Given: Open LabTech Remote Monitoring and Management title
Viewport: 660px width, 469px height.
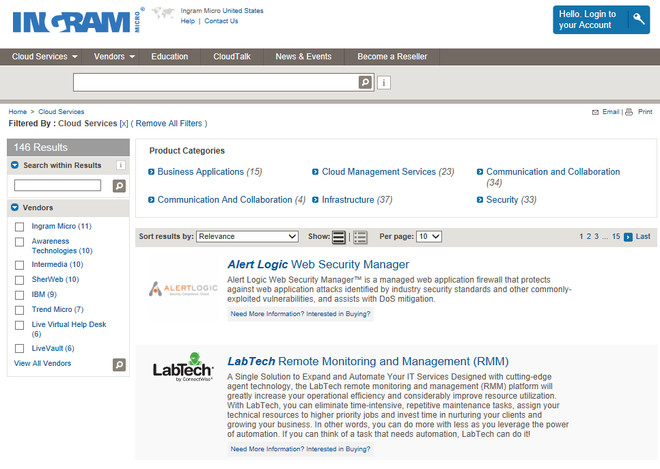Looking at the screenshot, I should pyautogui.click(x=368, y=361).
